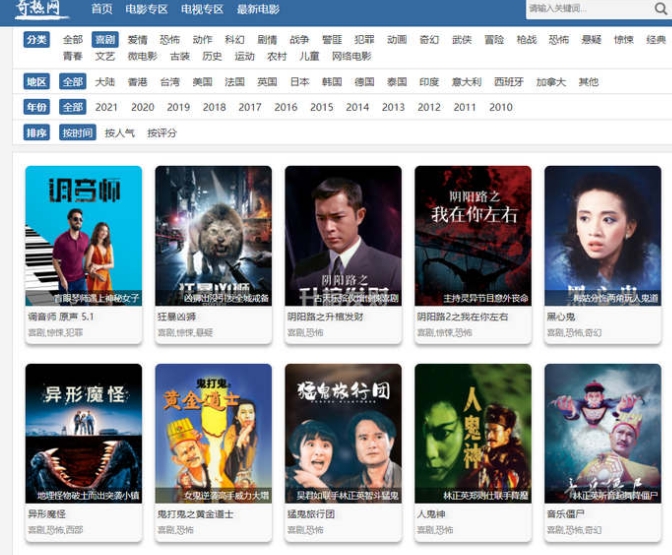This screenshot has width=672, height=555.
Task: Select the 全部 category filter
Action: 72,39
